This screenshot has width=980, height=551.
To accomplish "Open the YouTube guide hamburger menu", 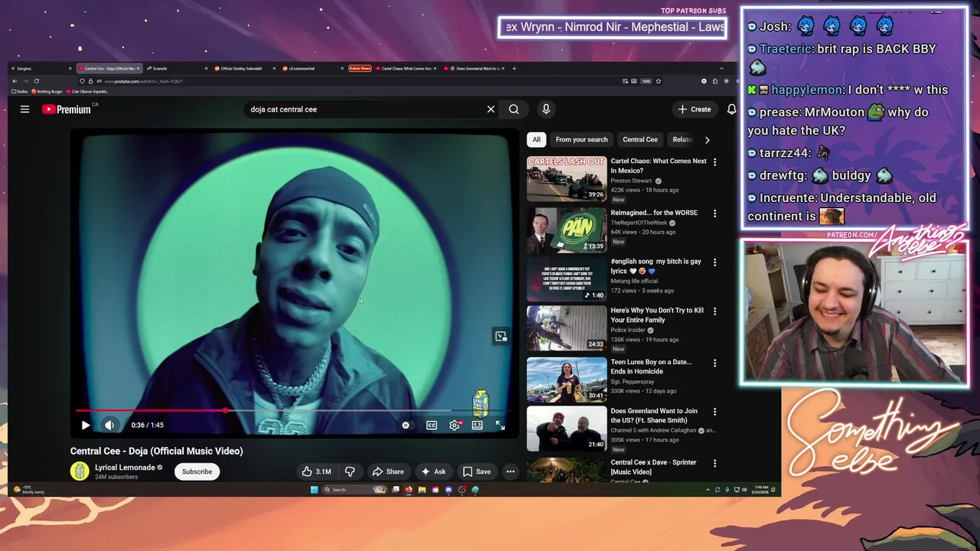I will pos(24,109).
